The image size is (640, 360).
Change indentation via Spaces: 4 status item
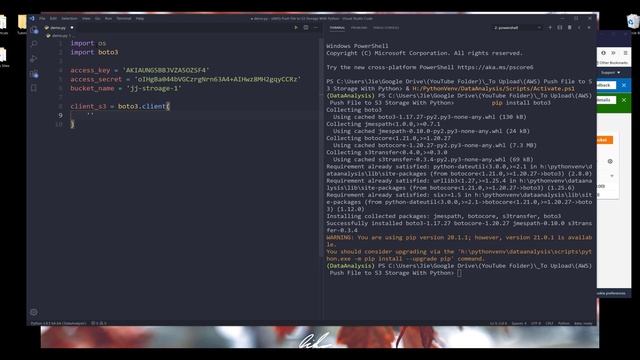[519, 323]
